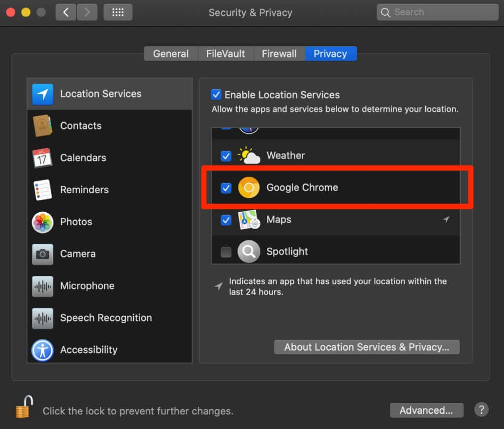Click the Spotlight row label
The width and height of the screenshot is (504, 429).
[x=287, y=252]
